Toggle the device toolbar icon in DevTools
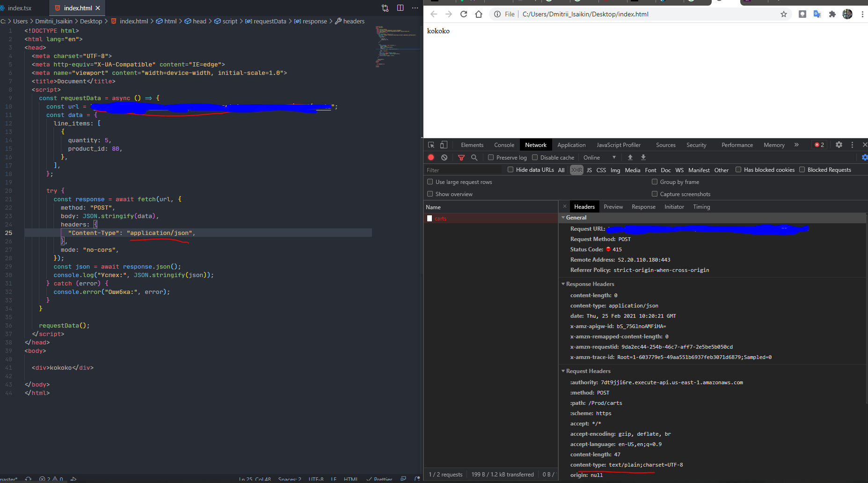 pos(444,145)
